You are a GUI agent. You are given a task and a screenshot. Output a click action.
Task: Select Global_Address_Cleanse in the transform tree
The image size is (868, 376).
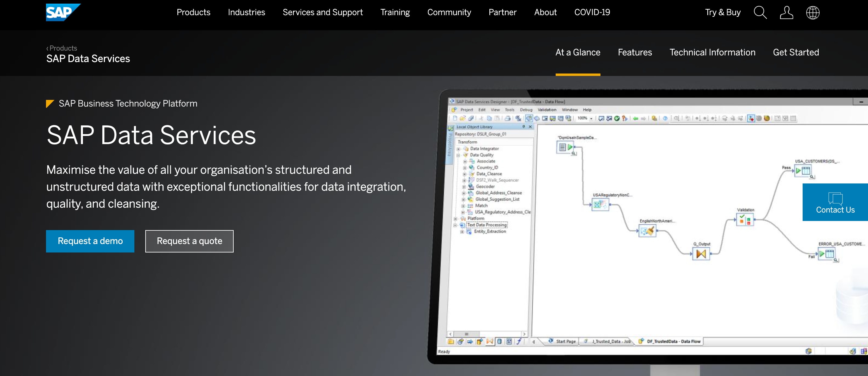498,193
